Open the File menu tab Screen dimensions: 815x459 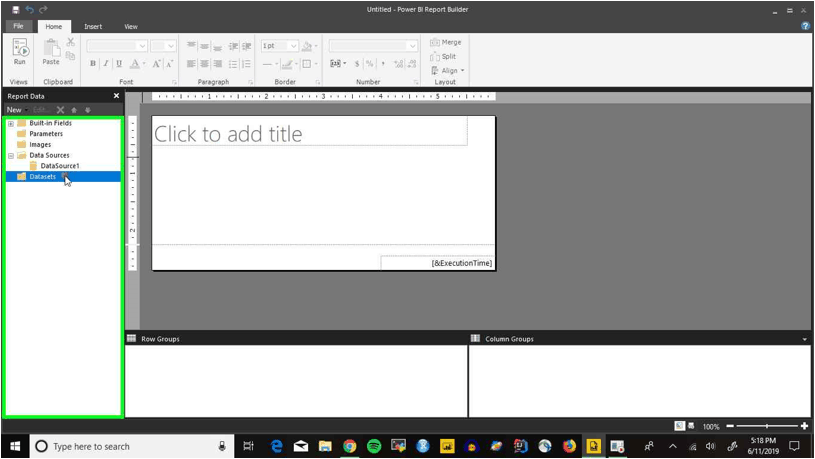[x=18, y=26]
